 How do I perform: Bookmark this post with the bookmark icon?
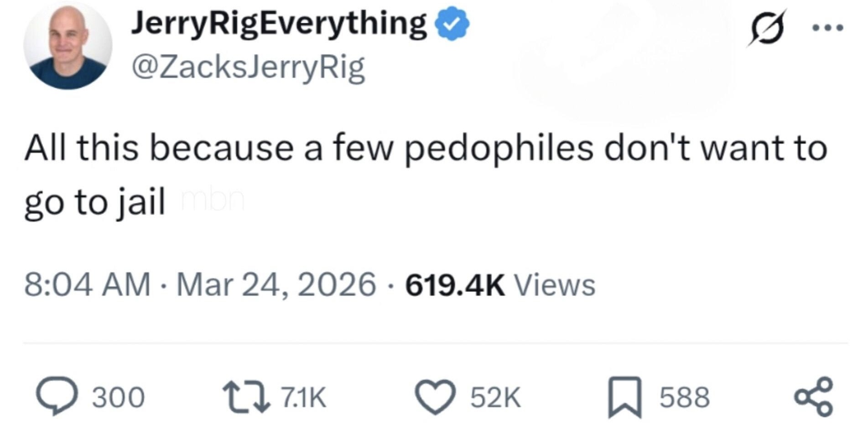(625, 397)
